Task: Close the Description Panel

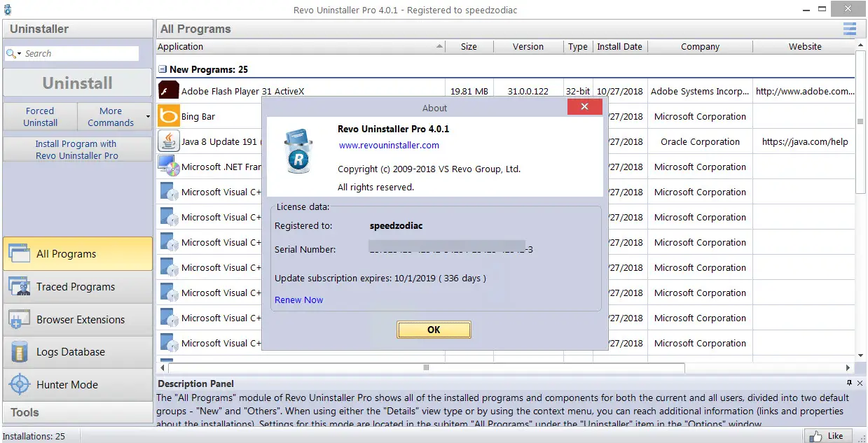Action: pyautogui.click(x=860, y=384)
